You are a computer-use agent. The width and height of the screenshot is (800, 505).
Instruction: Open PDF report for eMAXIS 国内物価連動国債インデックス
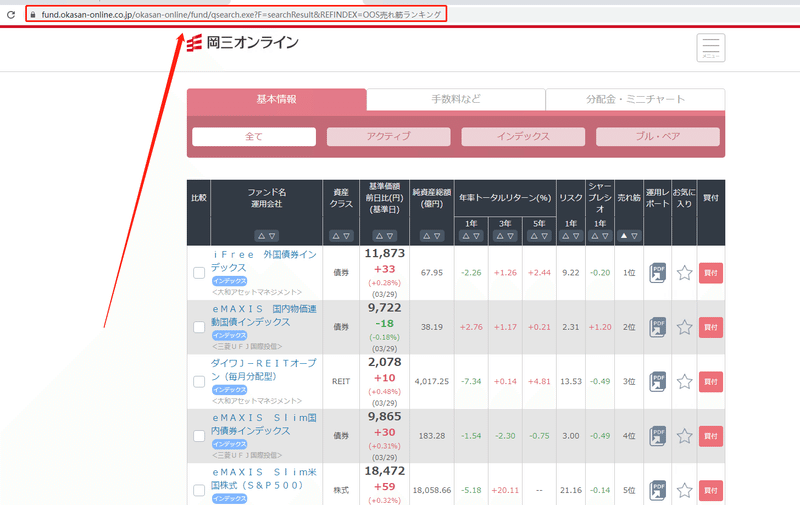tap(657, 327)
